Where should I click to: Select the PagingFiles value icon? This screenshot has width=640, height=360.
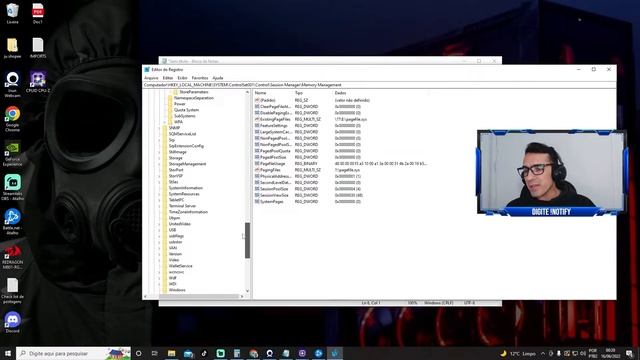coord(257,170)
